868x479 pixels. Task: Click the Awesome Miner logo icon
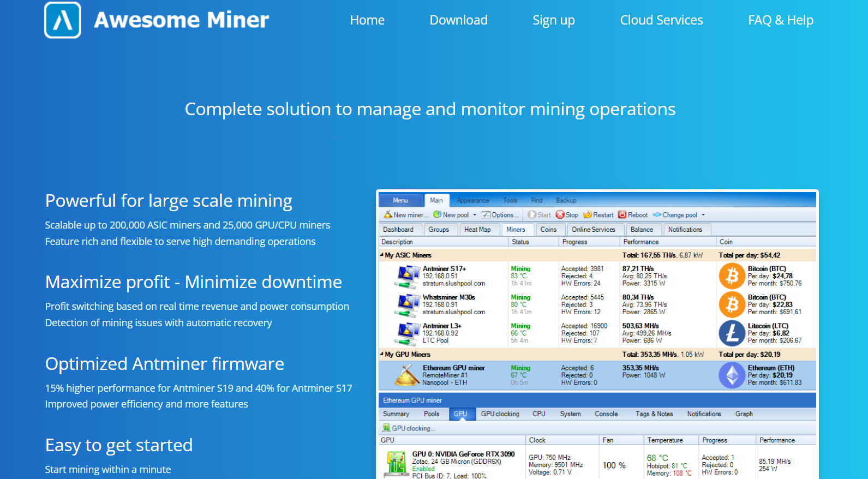coord(63,20)
